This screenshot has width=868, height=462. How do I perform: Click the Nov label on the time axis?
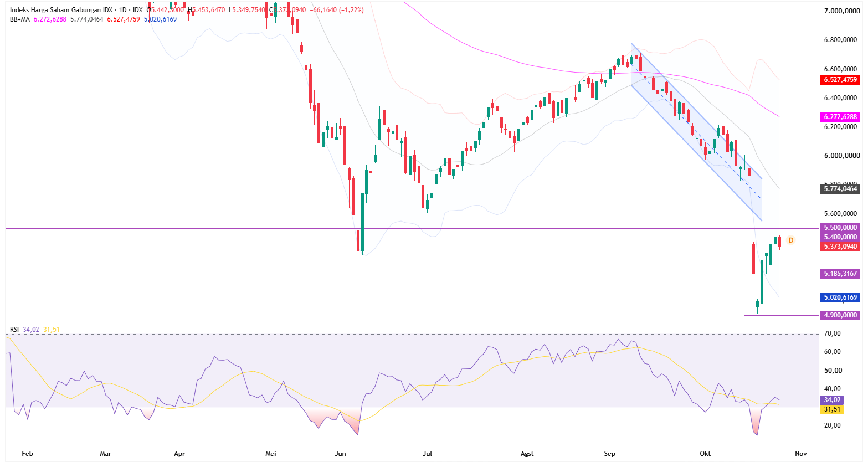[x=800, y=454]
